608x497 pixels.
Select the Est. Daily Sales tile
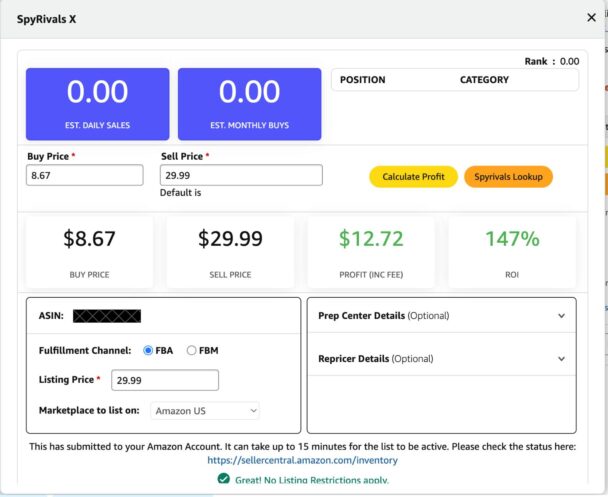coord(97,104)
